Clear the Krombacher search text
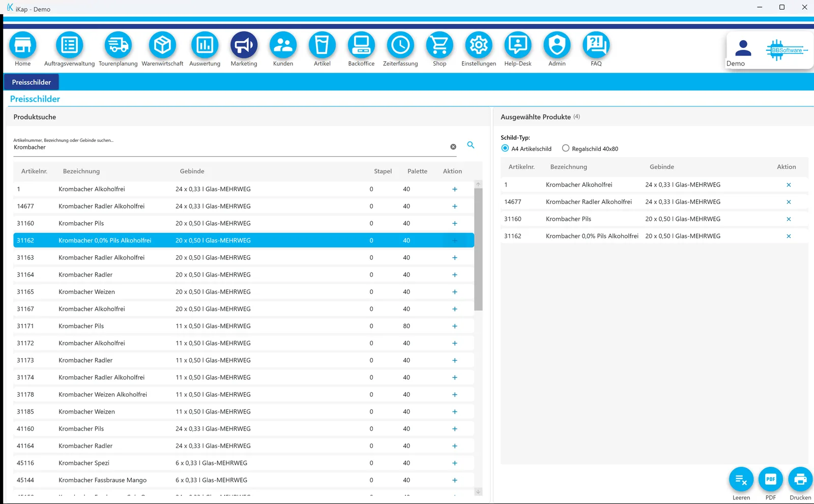Viewport: 814px width, 504px height. click(453, 147)
